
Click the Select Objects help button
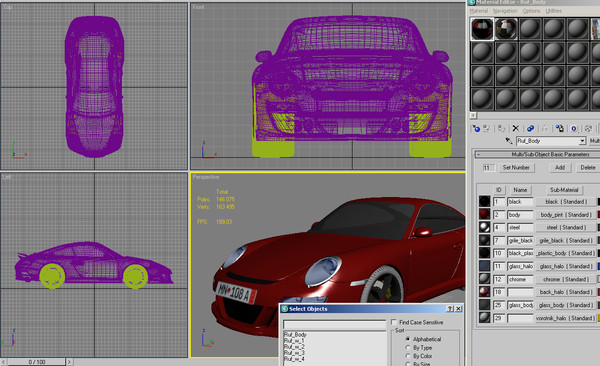click(450, 309)
